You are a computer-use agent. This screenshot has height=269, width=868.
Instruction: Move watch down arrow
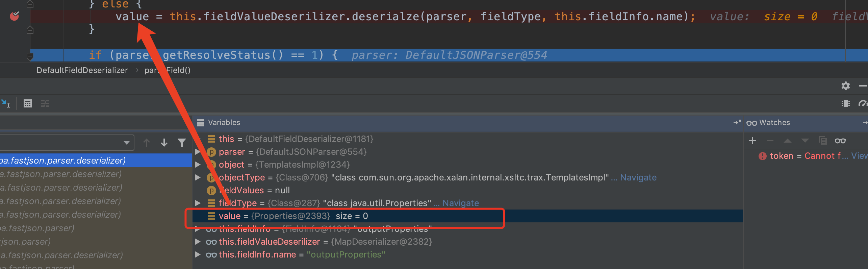coord(805,141)
